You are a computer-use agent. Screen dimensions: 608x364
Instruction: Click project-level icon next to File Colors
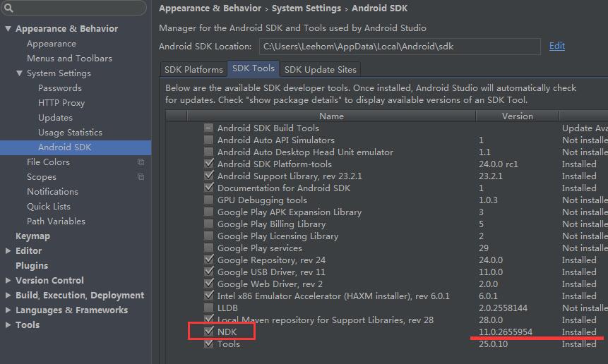(x=141, y=162)
